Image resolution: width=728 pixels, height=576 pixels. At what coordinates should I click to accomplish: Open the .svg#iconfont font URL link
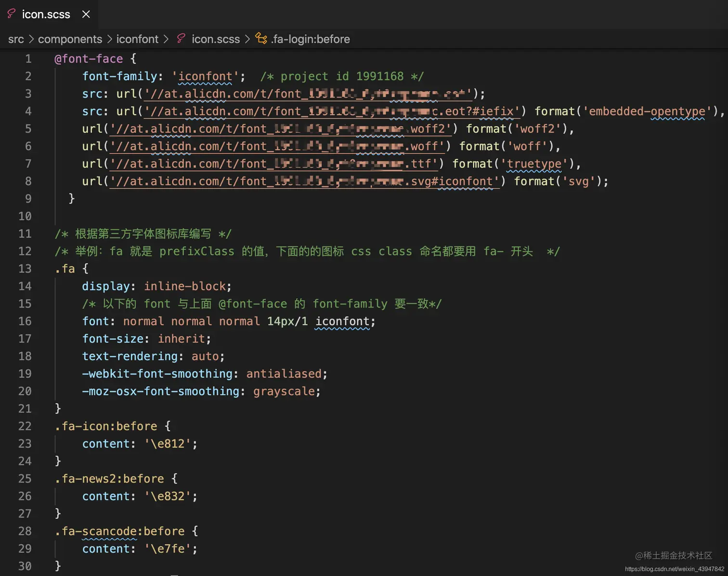tap(305, 181)
